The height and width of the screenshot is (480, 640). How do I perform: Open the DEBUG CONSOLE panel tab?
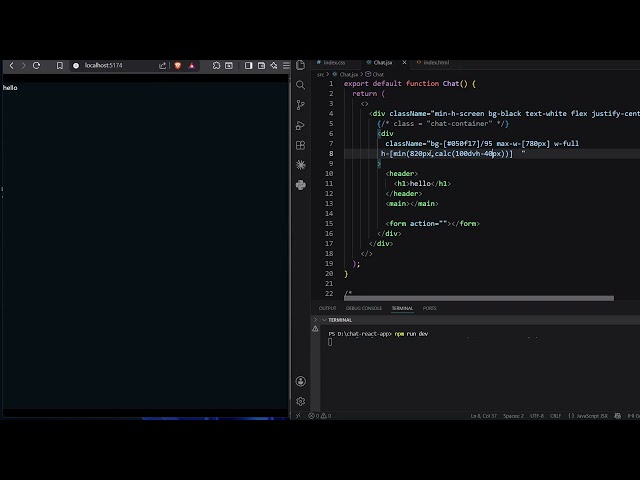364,308
